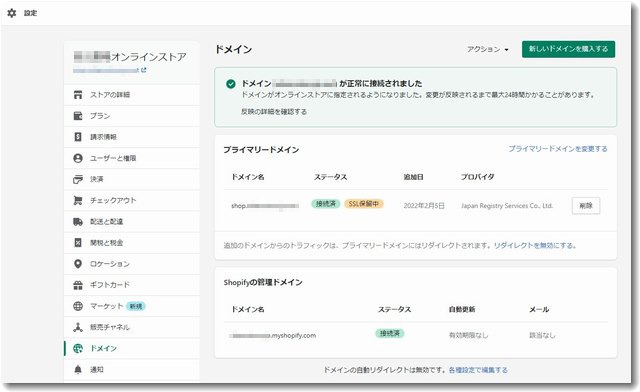Select マーケット menu item
This screenshot has width=640, height=392.
[x=131, y=306]
